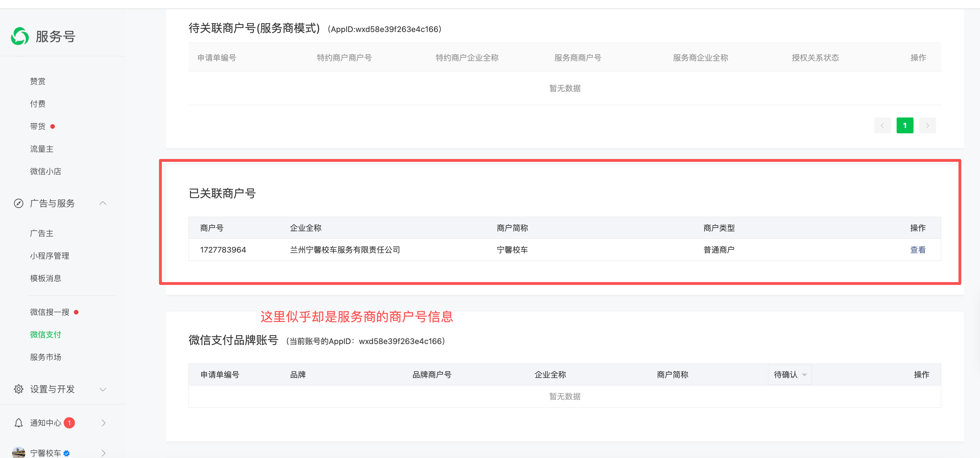Image resolution: width=980 pixels, height=458 pixels.
Task: Click the compass icon beside 广告与服务
Action: click(19, 204)
